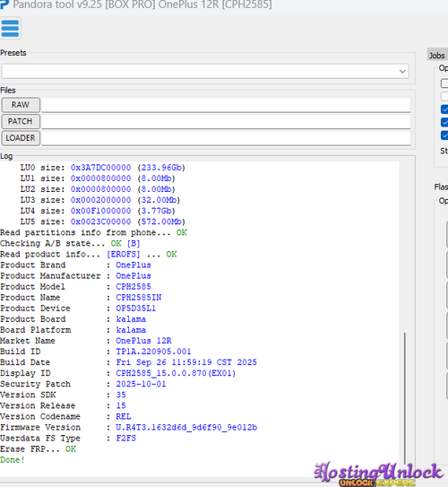
Task: Toggle the second unchecked options checkbox
Action: coord(444,96)
